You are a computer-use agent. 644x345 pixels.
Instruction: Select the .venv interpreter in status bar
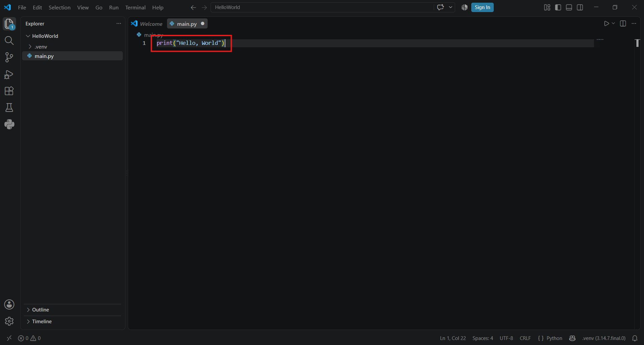604,338
